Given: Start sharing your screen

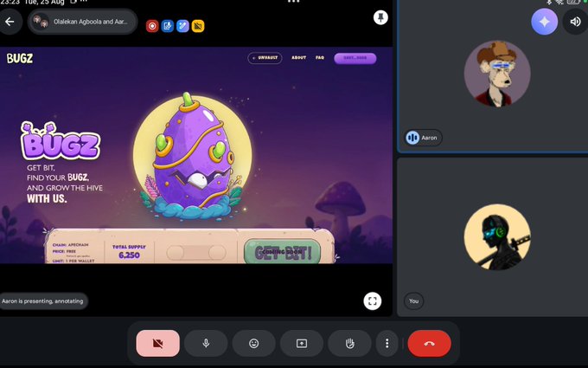Looking at the screenshot, I should click(x=302, y=343).
